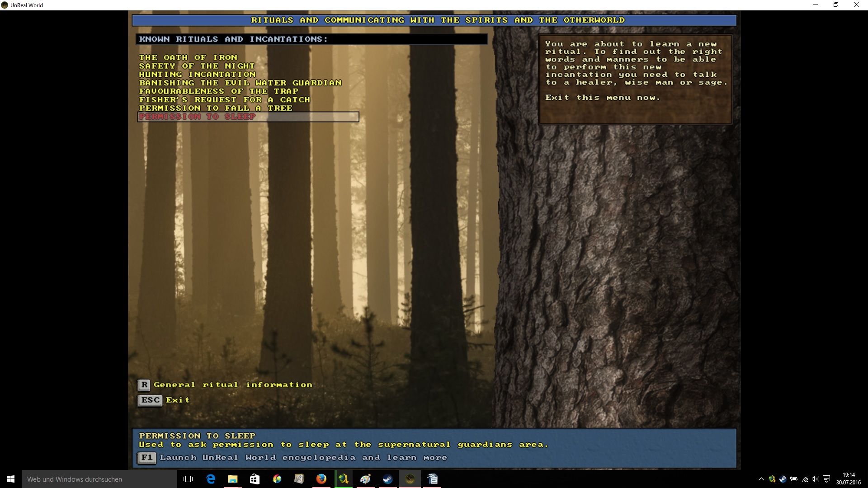Check battery status in tray
Screen dimensions: 868x488
click(x=794, y=479)
